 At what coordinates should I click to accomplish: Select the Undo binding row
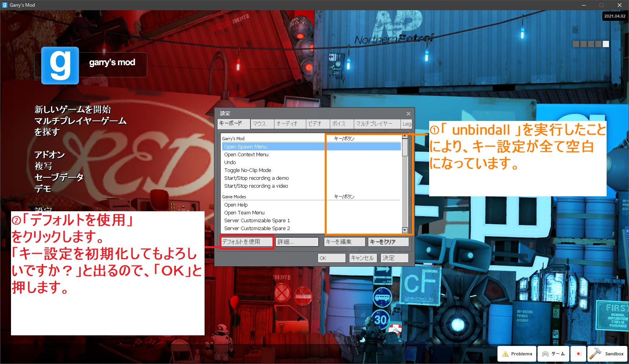click(311, 162)
